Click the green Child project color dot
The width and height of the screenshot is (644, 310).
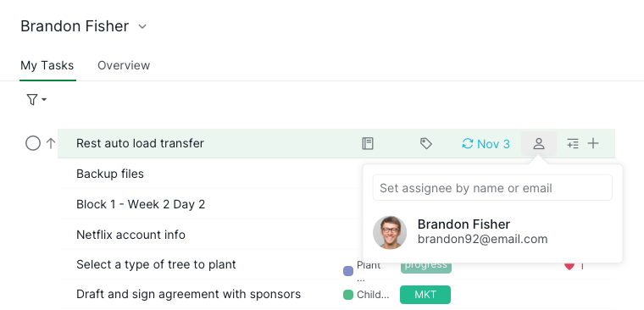click(x=348, y=295)
